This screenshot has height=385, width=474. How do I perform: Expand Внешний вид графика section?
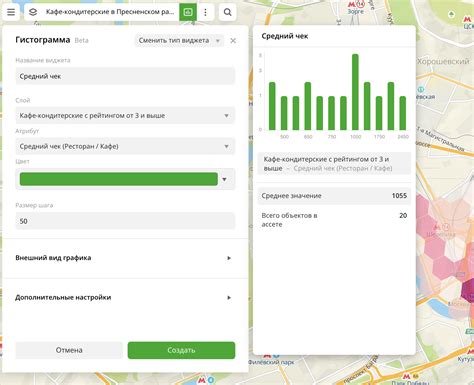coord(125,258)
